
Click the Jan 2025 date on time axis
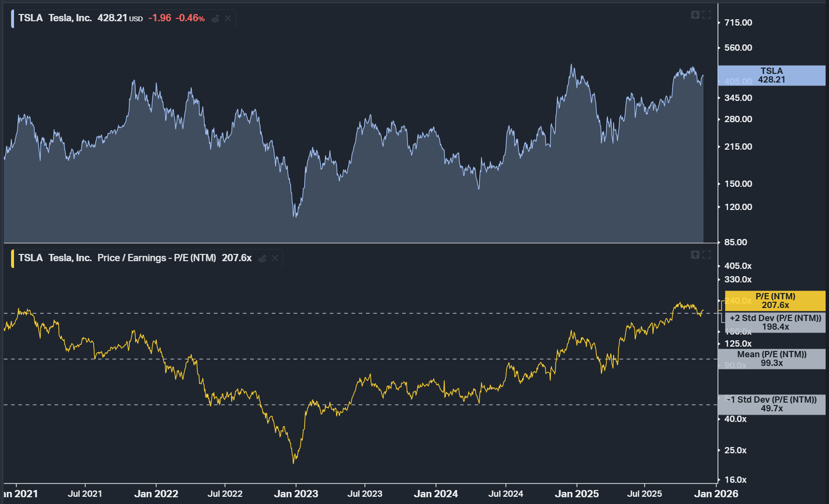pyautogui.click(x=576, y=494)
